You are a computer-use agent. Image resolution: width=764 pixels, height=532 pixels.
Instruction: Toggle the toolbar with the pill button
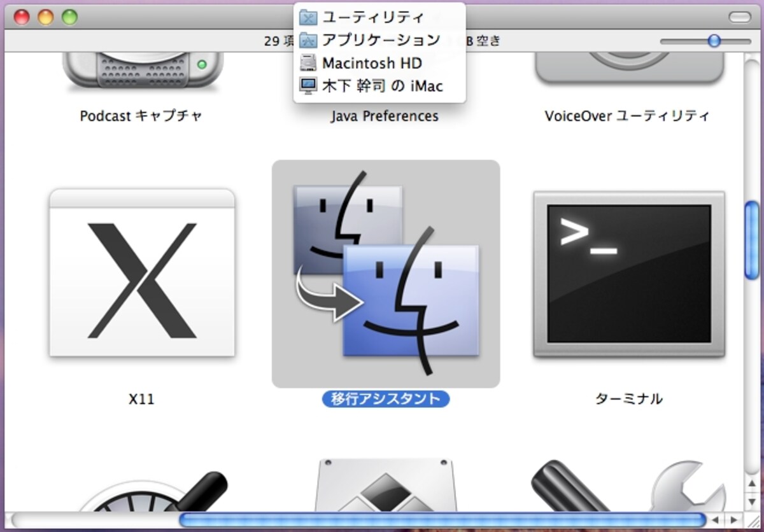(739, 17)
